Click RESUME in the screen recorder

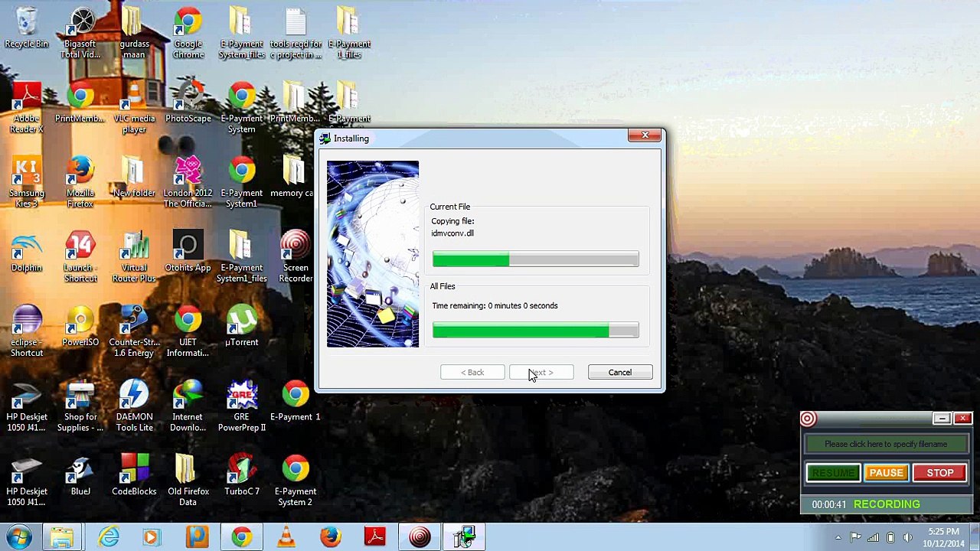coord(833,473)
